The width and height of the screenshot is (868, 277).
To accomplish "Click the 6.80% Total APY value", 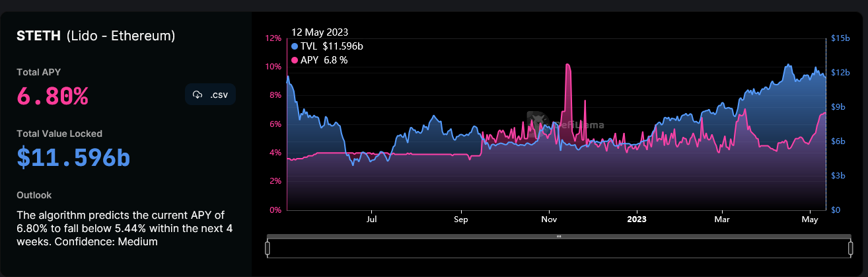I will pos(52,97).
